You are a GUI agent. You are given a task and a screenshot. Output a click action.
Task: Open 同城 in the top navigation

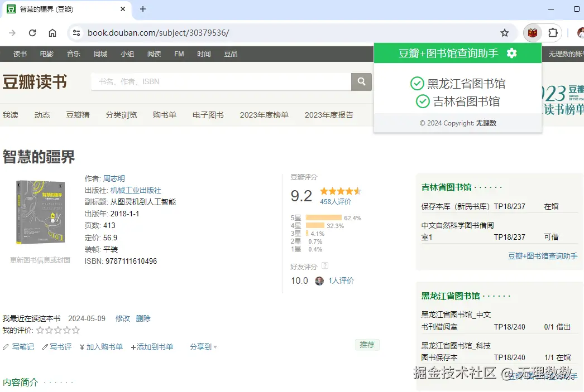pyautogui.click(x=100, y=54)
